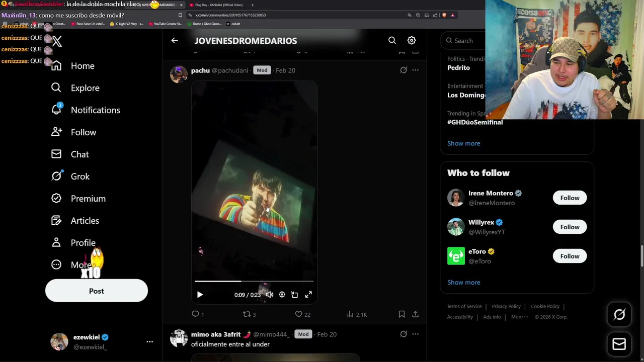Open Grok action icon on mimo's post
This screenshot has height=362, width=644.
tap(404, 334)
